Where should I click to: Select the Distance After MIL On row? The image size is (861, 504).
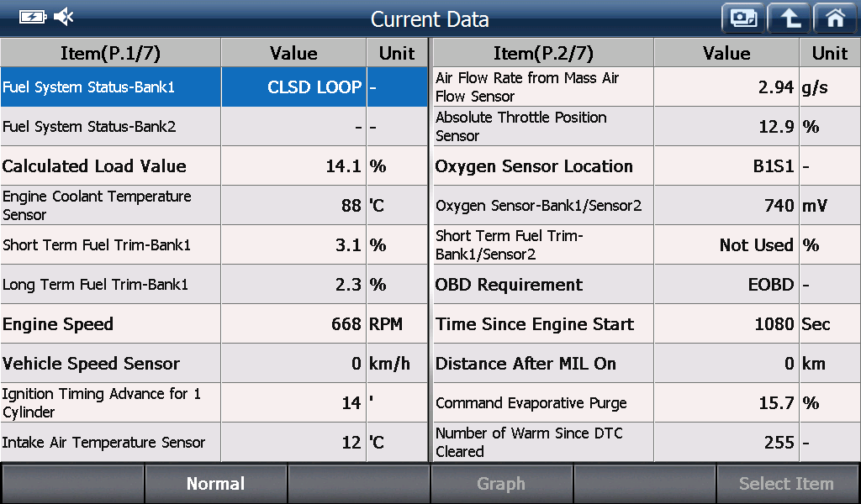click(x=647, y=364)
